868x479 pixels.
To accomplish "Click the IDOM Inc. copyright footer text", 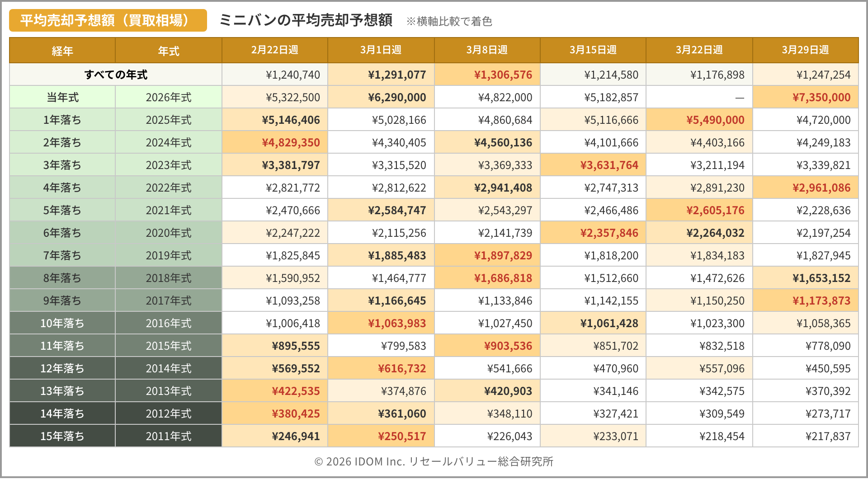I will [434, 461].
